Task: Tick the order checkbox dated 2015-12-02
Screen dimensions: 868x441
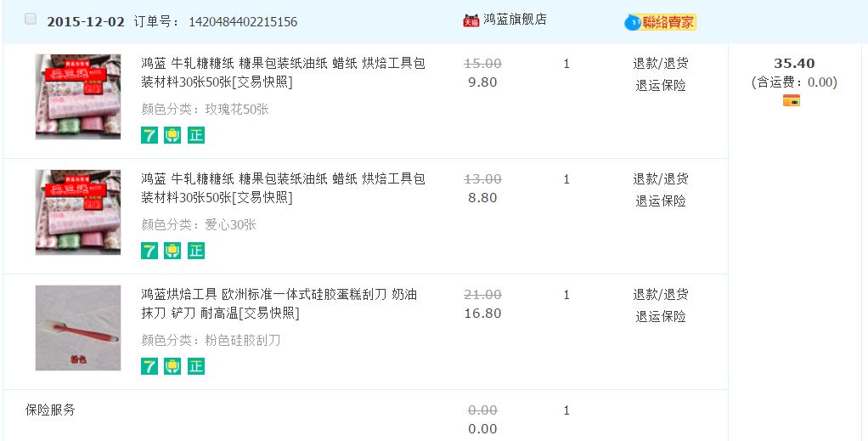Action: 31,19
